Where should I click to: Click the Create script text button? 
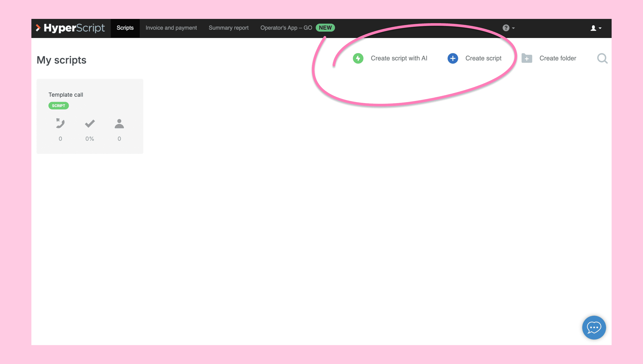[x=483, y=59]
